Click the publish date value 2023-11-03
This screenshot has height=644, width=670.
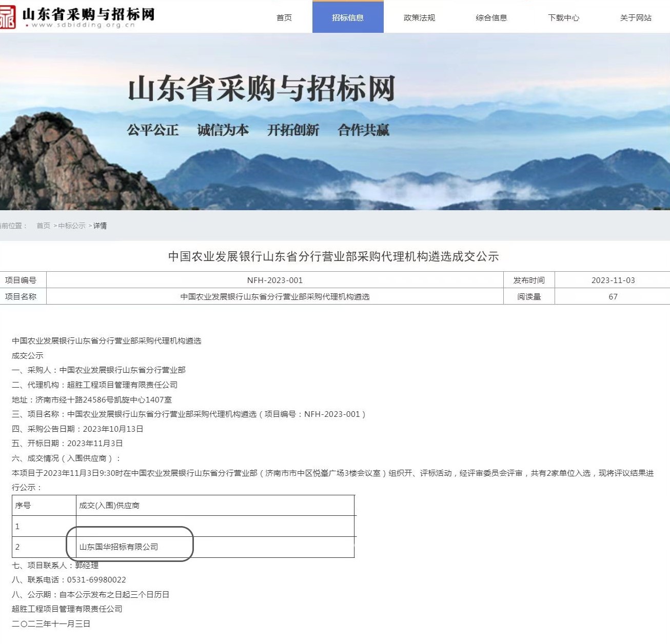click(x=613, y=280)
